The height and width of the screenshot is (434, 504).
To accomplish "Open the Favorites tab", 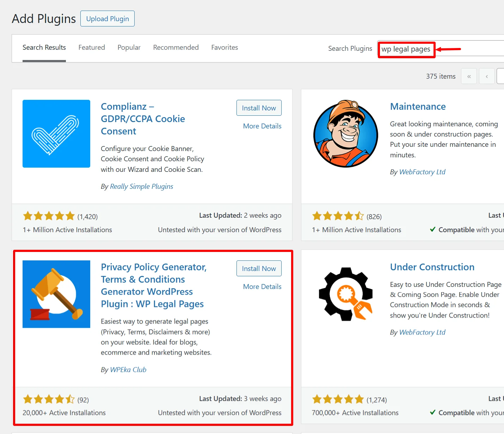I will click(x=225, y=48).
